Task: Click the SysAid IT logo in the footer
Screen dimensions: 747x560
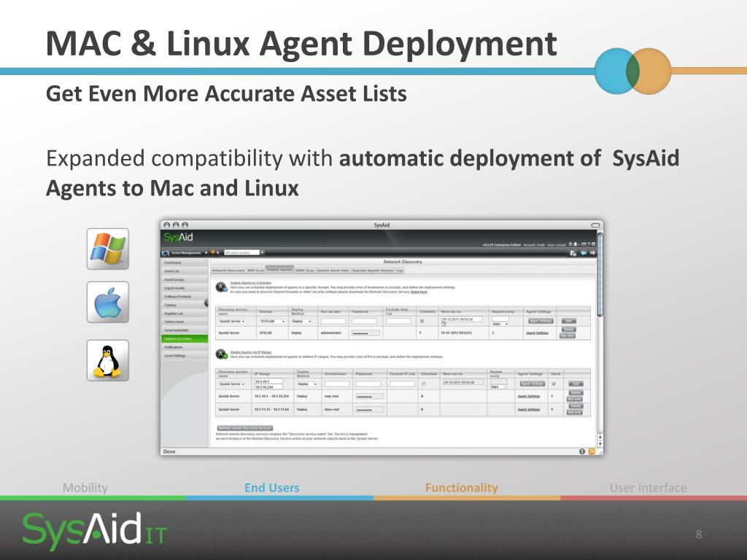Action: coord(94,530)
